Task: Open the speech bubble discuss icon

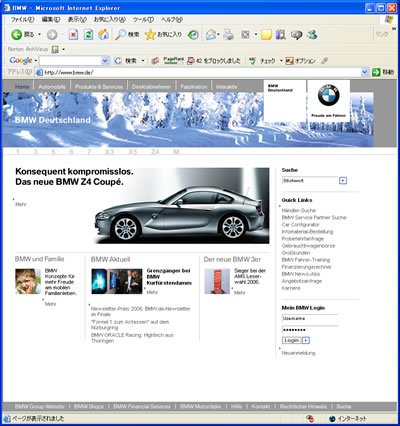Action: pos(296,35)
